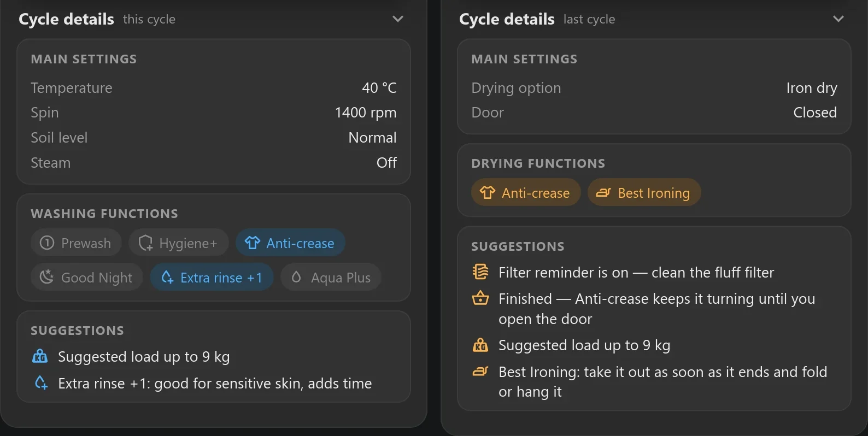Click the iron icon by the Best Ironing suggestion
Viewport: 868px width, 436px height.
pos(480,372)
